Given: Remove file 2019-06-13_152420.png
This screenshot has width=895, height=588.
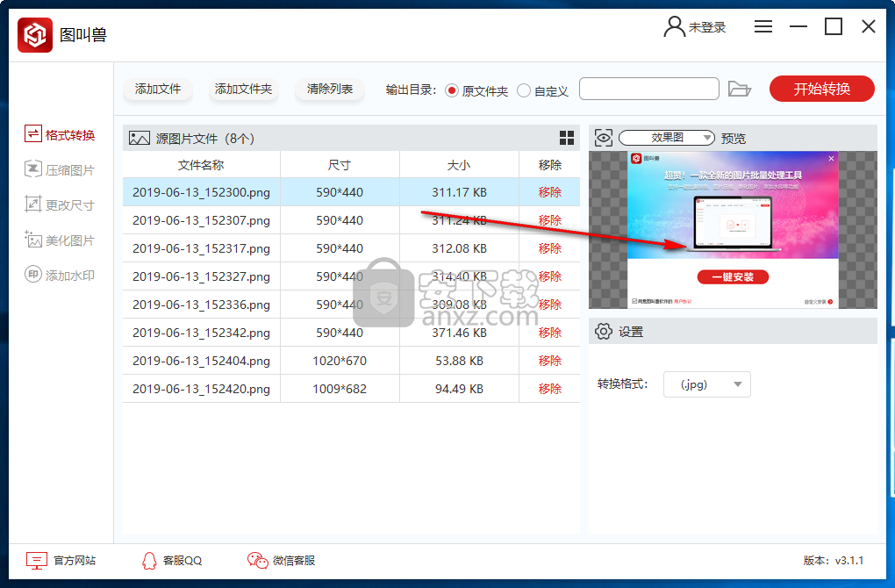Looking at the screenshot, I should [549, 389].
